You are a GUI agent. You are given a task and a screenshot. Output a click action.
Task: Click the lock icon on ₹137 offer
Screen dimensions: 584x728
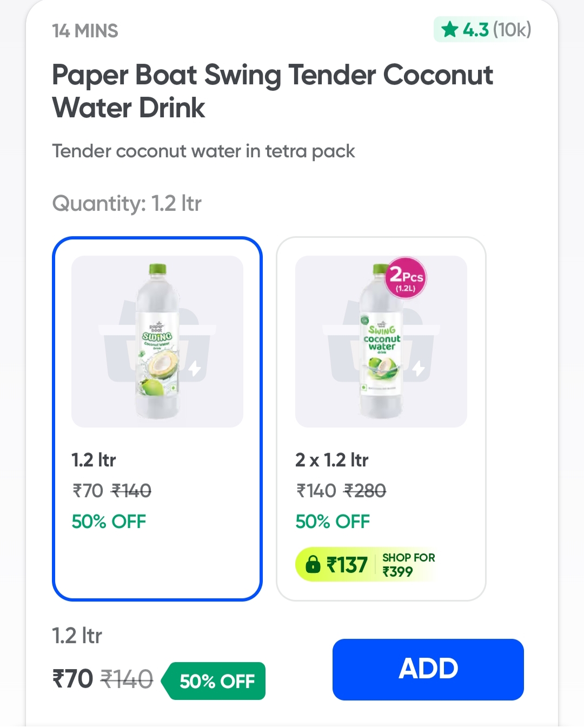click(313, 565)
